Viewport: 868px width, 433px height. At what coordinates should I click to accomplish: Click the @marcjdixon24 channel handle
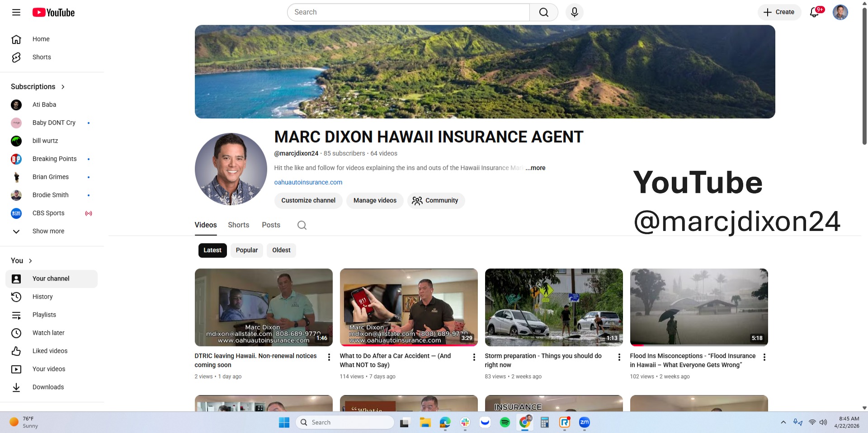pos(296,153)
